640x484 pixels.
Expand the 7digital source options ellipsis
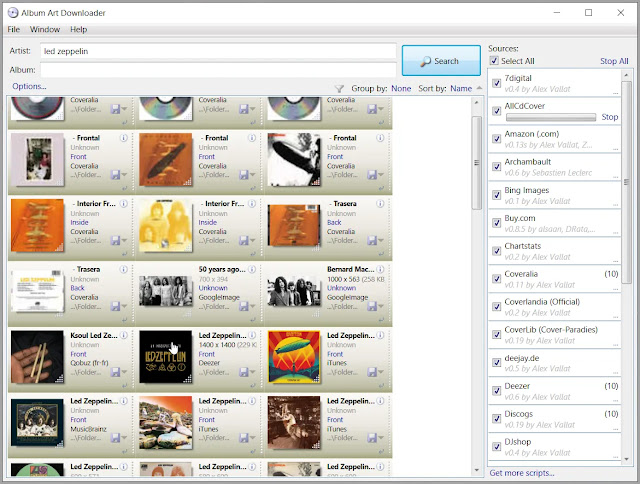coord(616,93)
